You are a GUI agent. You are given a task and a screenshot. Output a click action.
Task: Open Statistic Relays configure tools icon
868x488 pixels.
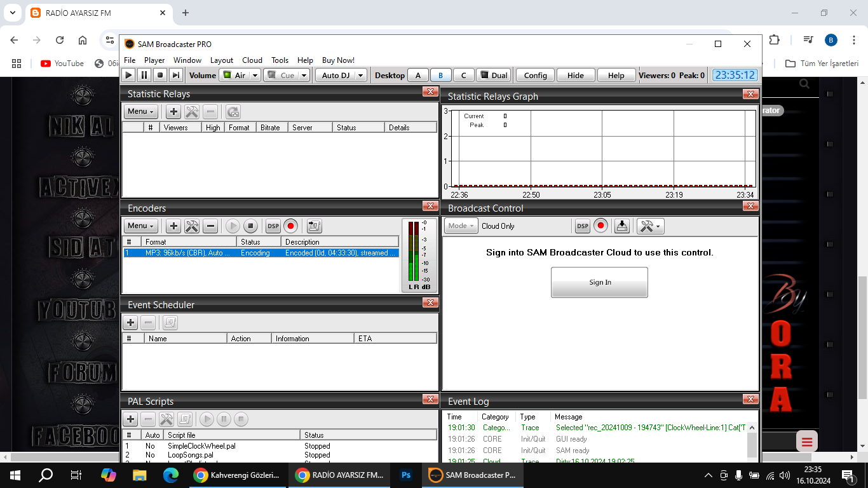click(192, 112)
